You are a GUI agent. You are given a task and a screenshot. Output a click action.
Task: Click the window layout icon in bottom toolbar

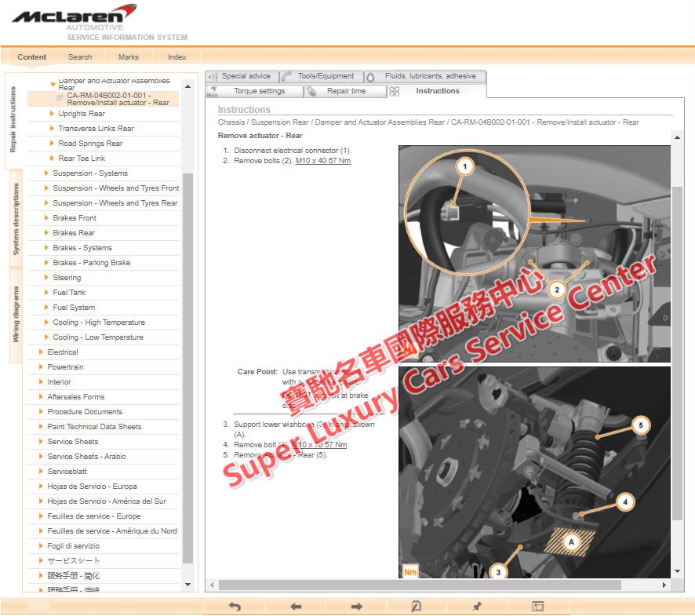click(537, 607)
